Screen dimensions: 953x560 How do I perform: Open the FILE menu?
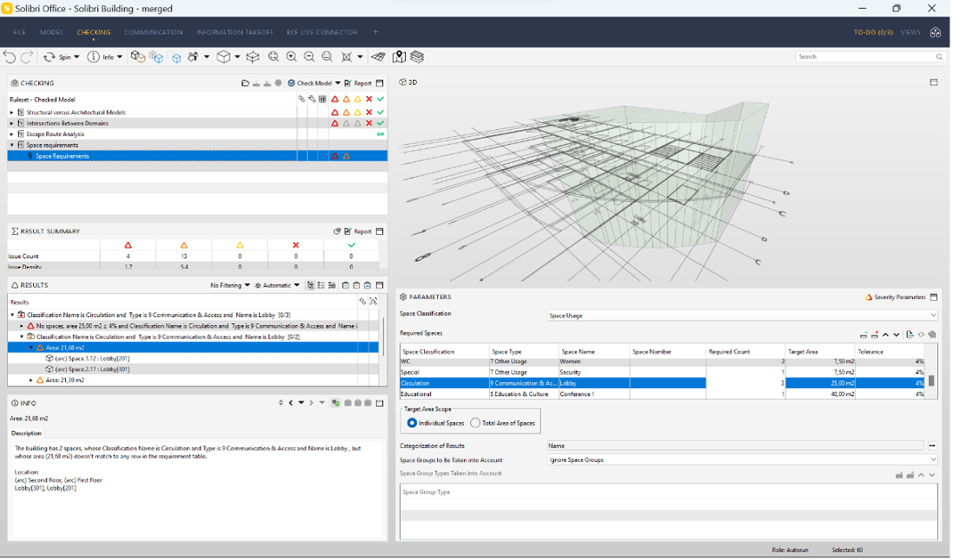(x=20, y=33)
